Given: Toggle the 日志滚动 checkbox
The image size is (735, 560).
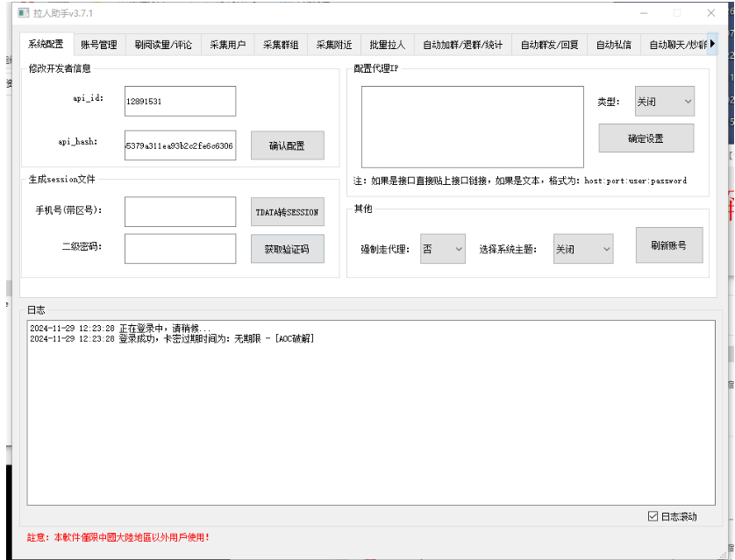Looking at the screenshot, I should click(x=652, y=516).
